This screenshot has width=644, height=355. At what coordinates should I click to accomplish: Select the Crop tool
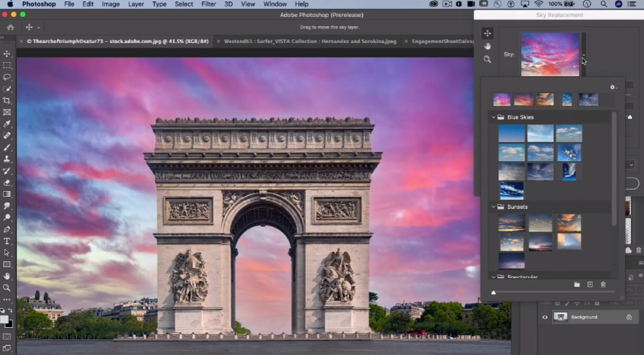[x=7, y=100]
